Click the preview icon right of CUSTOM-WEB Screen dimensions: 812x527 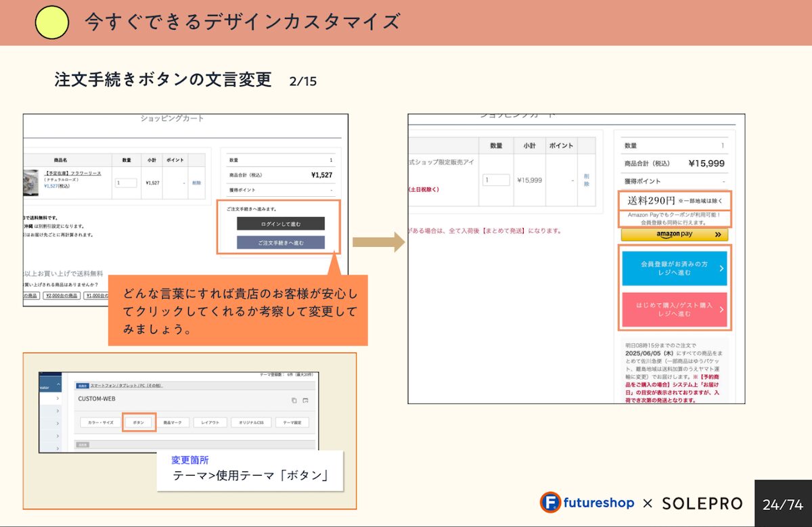pos(305,400)
